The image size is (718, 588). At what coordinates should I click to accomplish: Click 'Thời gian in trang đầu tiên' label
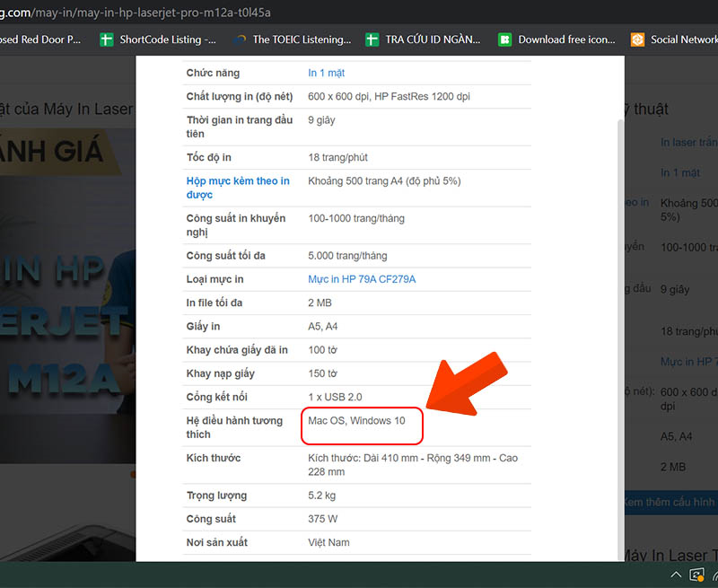239,127
